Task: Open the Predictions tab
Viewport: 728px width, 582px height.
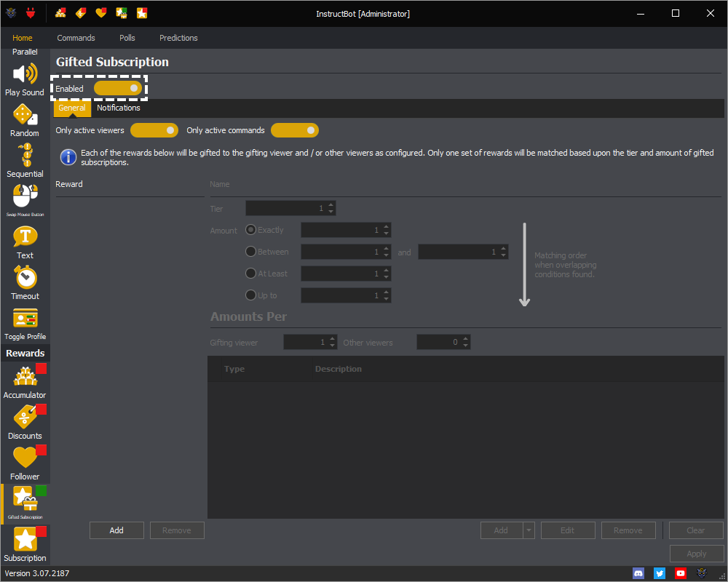Action: pos(179,38)
